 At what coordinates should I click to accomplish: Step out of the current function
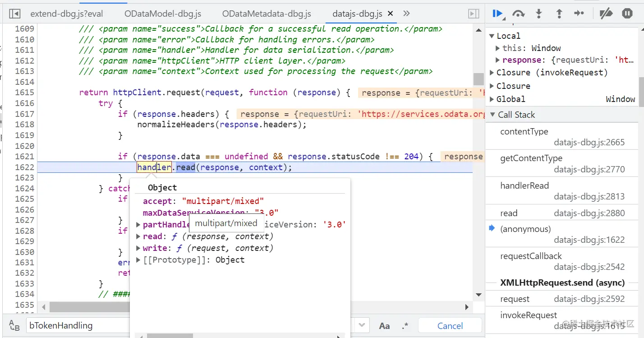point(559,14)
